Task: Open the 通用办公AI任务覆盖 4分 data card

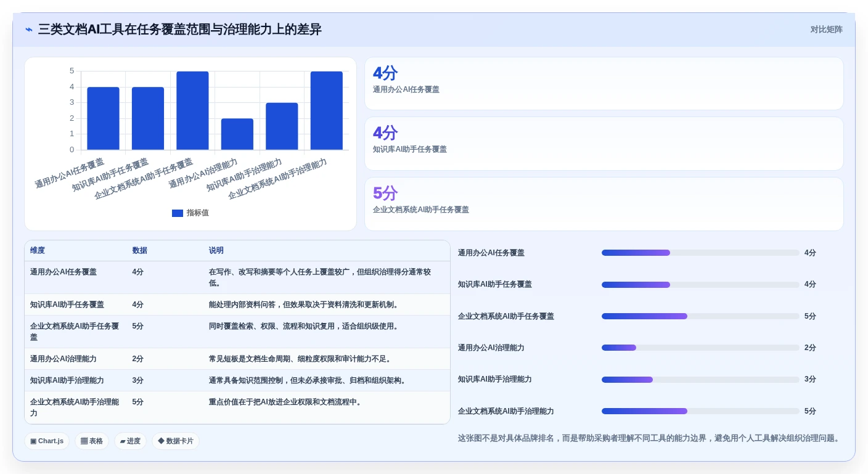Action: coord(604,84)
